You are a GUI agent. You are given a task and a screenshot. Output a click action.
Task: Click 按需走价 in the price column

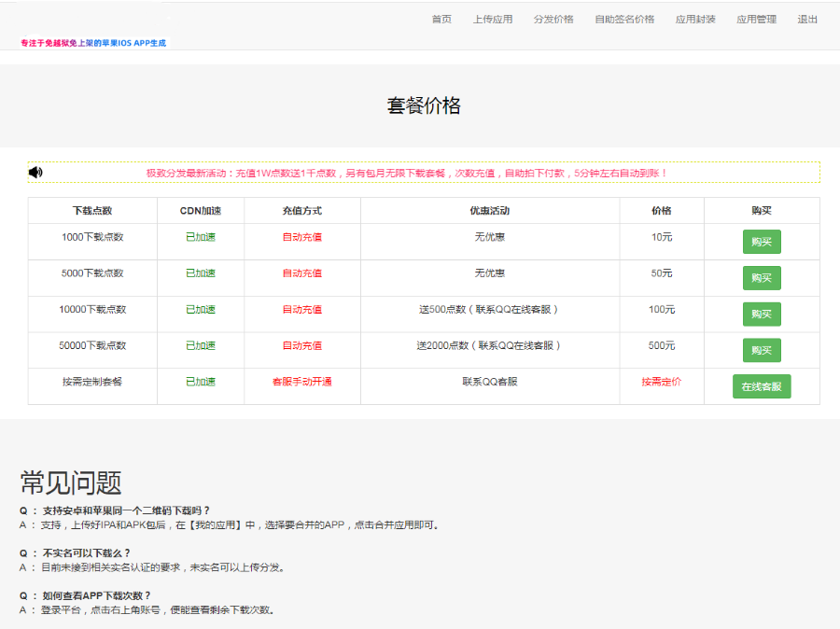[660, 384]
